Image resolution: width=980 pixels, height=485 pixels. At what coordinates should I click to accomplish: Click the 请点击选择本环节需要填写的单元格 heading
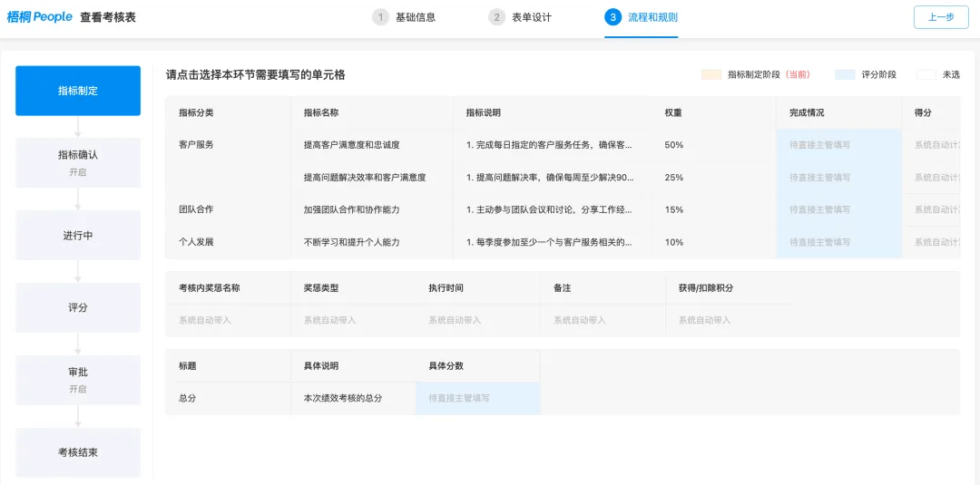coord(256,75)
